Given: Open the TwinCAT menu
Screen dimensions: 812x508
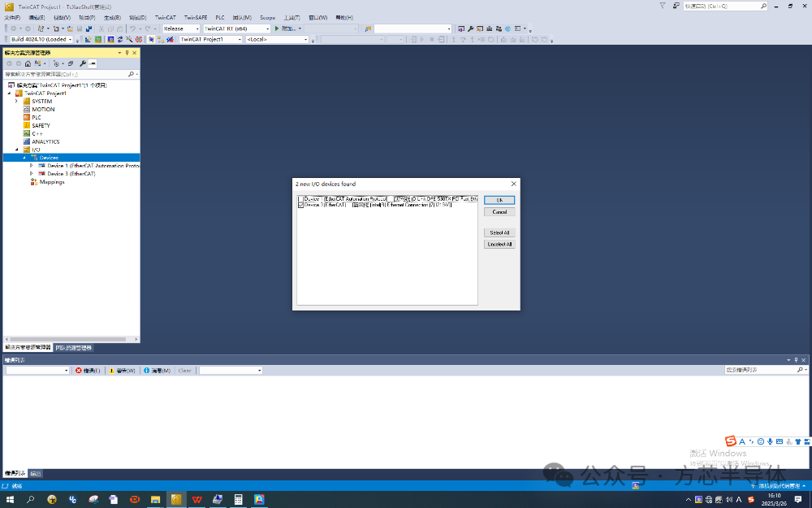Looking at the screenshot, I should coord(165,18).
